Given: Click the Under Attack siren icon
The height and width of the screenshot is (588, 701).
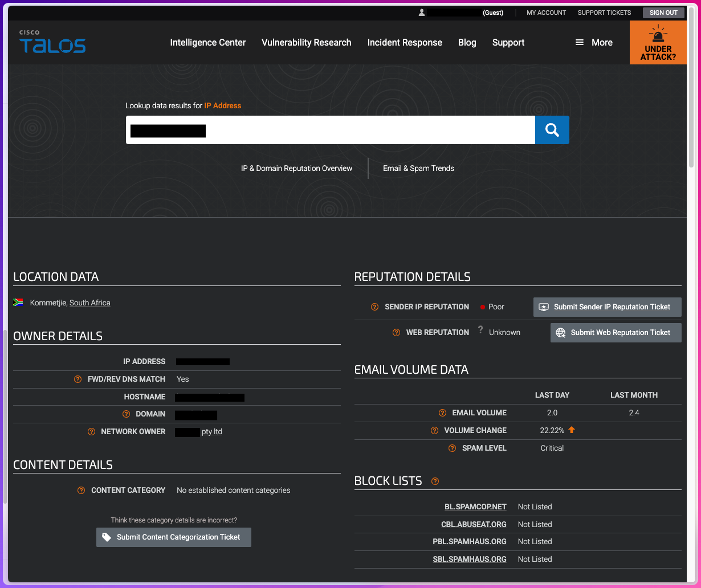Looking at the screenshot, I should pos(658,34).
